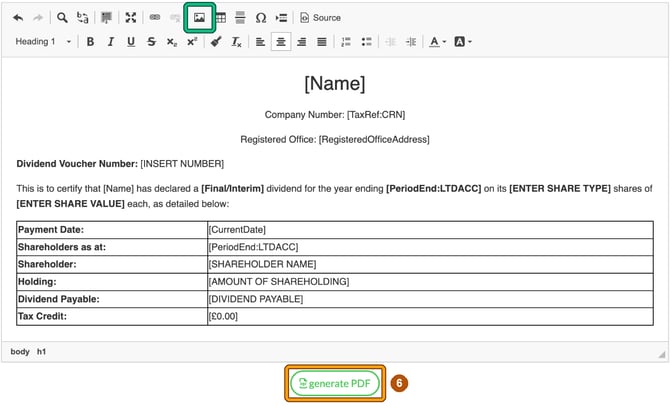
Task: Select all content in the editor
Action: pyautogui.click(x=106, y=18)
